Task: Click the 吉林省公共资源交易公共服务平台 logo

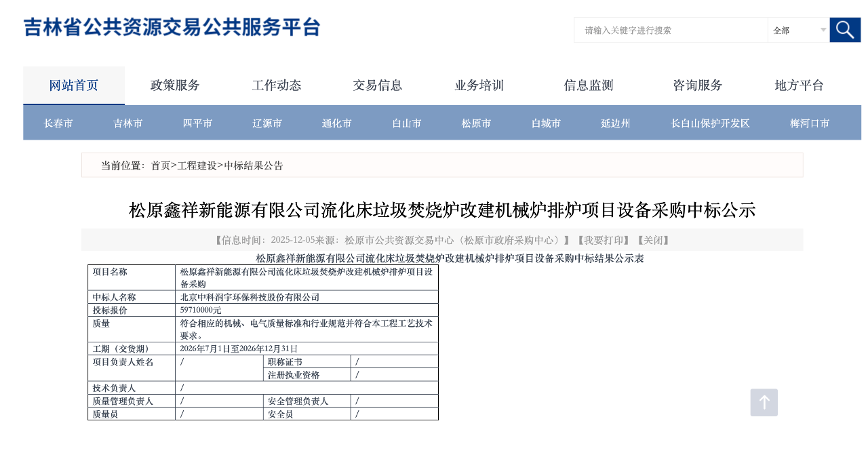Action: 171,28
